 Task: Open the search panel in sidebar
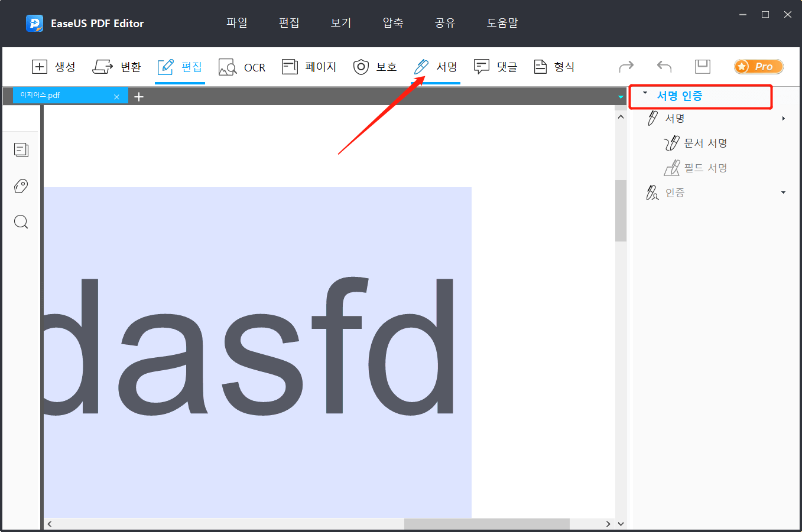coord(21,221)
